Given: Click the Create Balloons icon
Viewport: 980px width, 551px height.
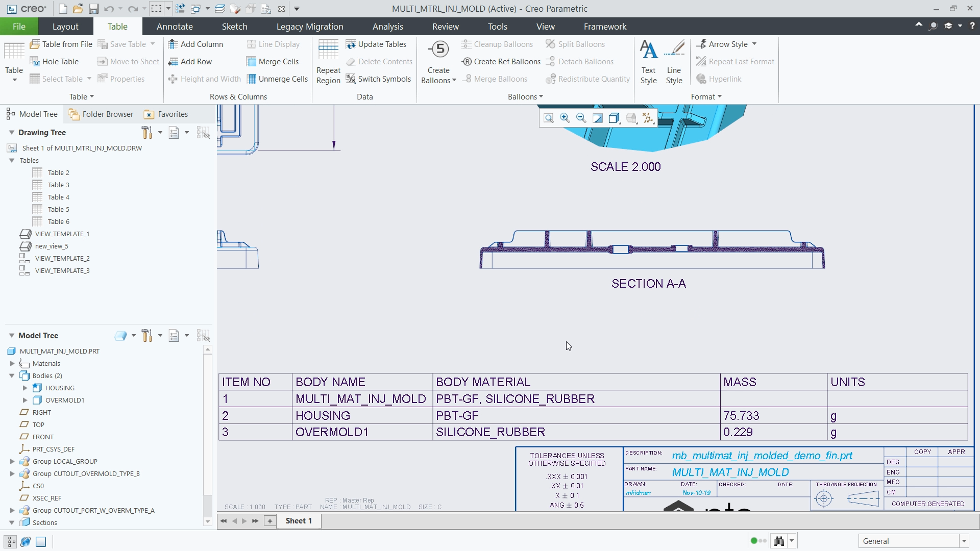Looking at the screenshot, I should tap(438, 49).
